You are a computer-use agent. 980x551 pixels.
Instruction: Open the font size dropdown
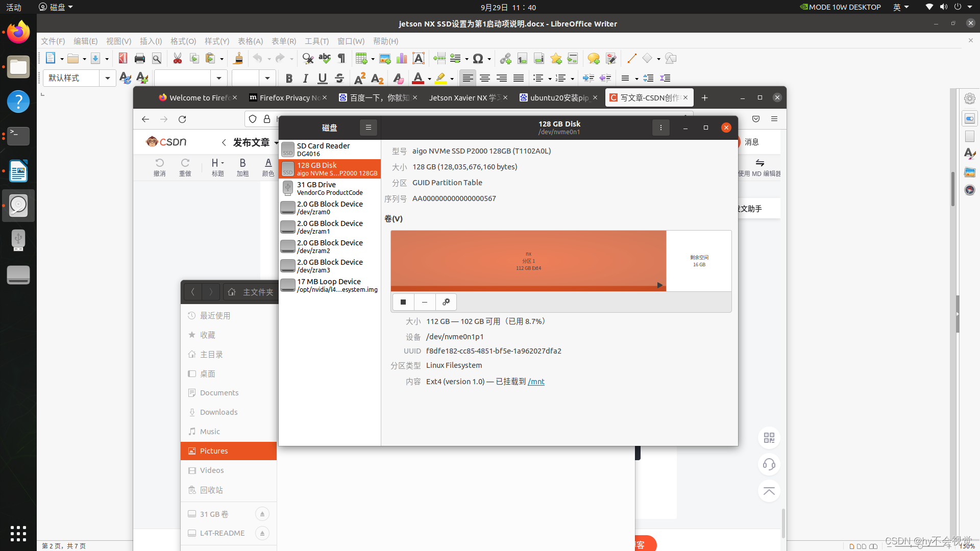(267, 78)
